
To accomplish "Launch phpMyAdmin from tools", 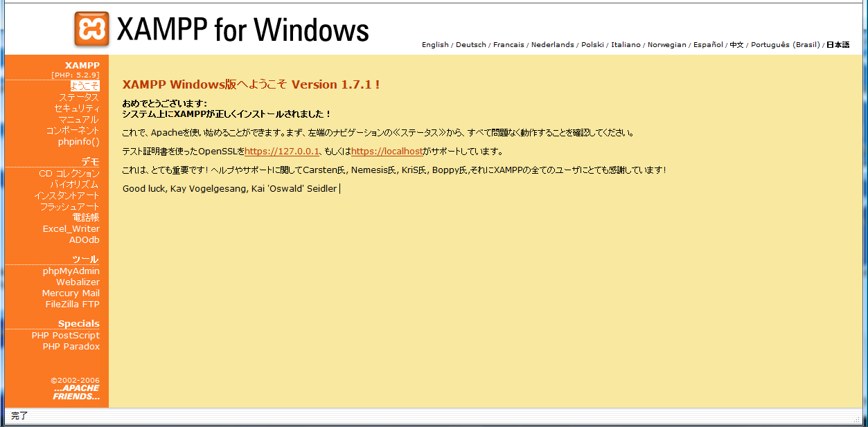I will tap(71, 271).
